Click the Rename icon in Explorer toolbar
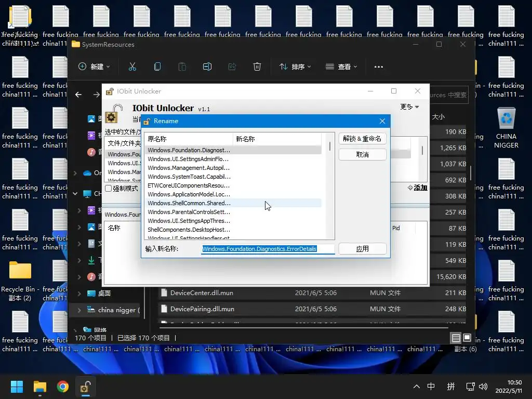 207,67
